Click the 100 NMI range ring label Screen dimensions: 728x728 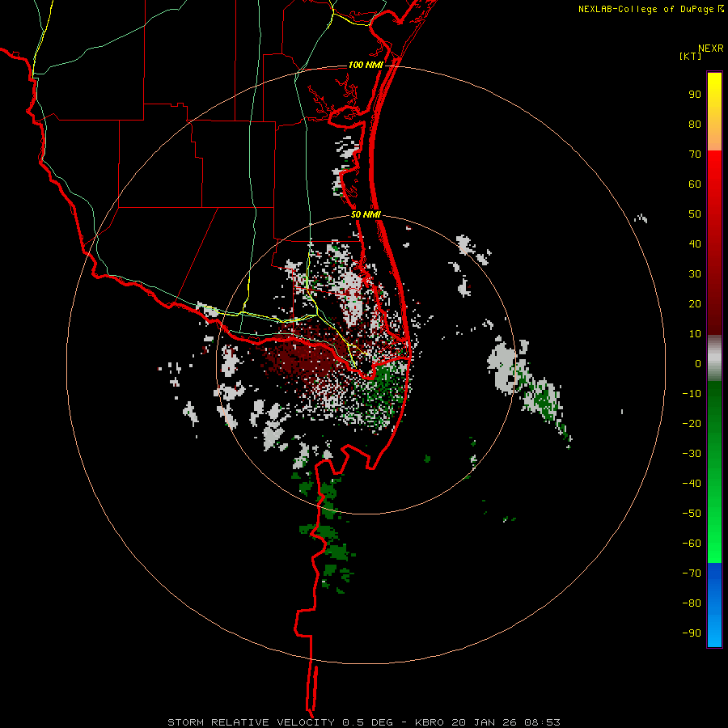(366, 65)
